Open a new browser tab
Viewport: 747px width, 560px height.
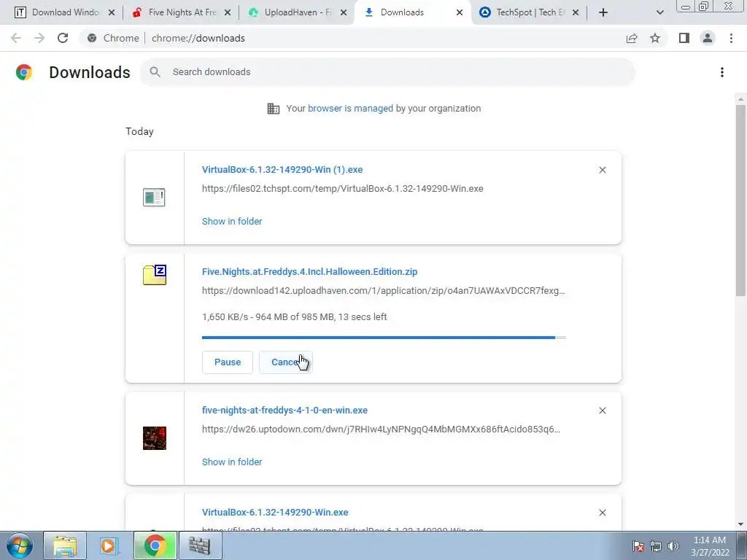point(603,12)
